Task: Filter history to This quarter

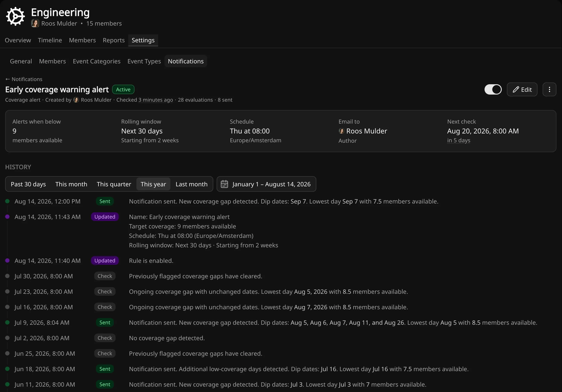Action: [x=114, y=184]
